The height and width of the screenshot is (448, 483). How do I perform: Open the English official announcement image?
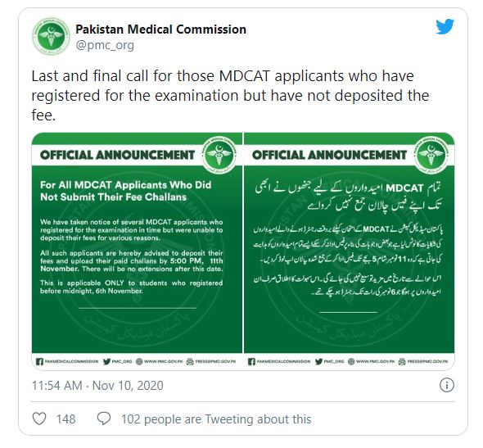(x=137, y=251)
